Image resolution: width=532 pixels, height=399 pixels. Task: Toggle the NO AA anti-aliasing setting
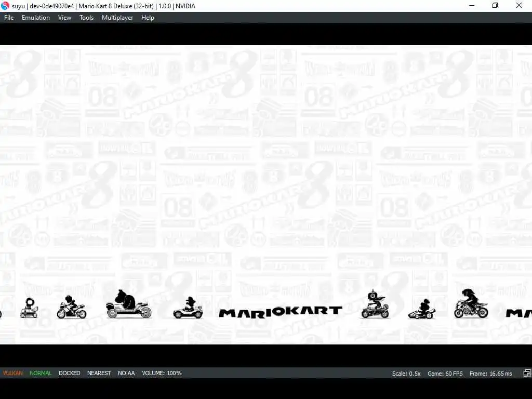(x=126, y=373)
